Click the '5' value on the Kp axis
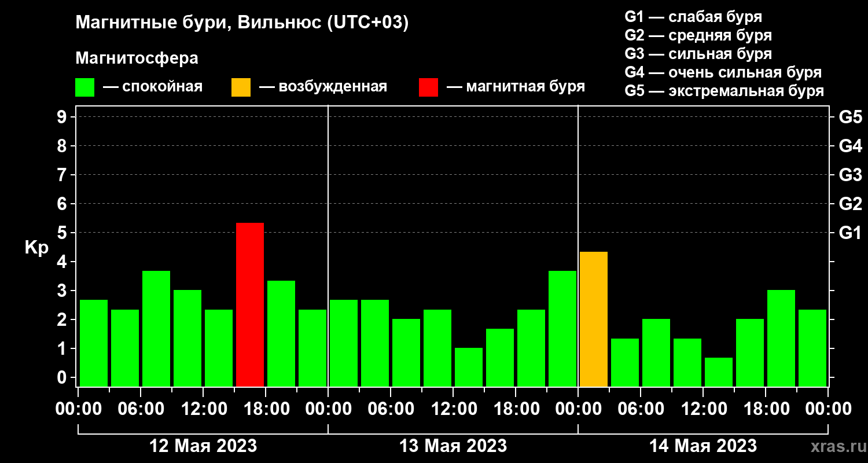Screen dimensions: 868x463 [63, 233]
